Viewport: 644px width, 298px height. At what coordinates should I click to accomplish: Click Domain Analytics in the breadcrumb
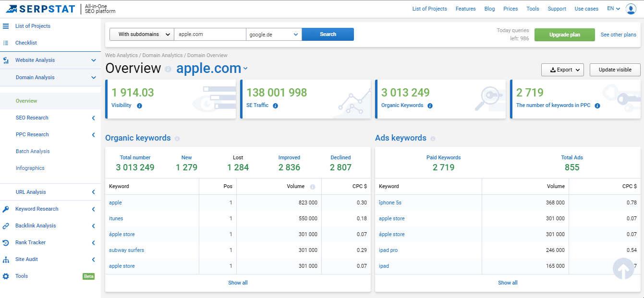click(162, 55)
